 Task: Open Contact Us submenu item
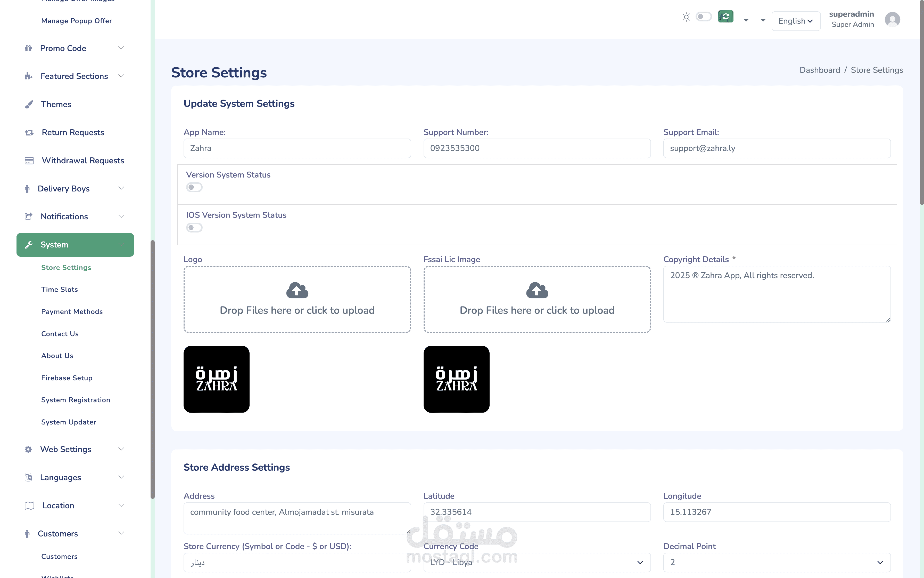pos(60,334)
